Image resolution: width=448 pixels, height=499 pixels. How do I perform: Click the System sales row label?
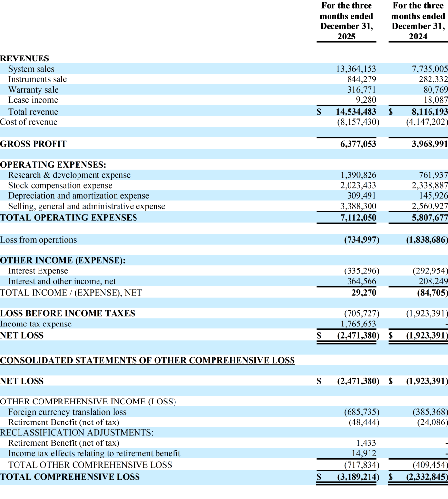31,69
